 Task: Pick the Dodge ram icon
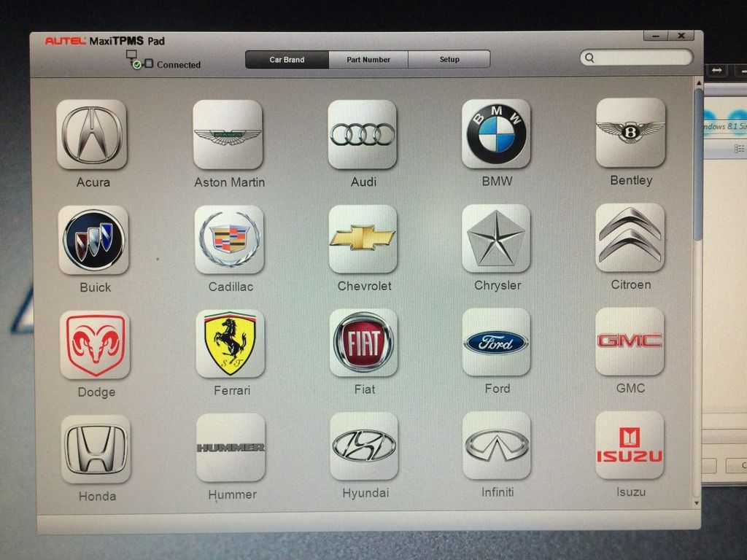coord(95,345)
